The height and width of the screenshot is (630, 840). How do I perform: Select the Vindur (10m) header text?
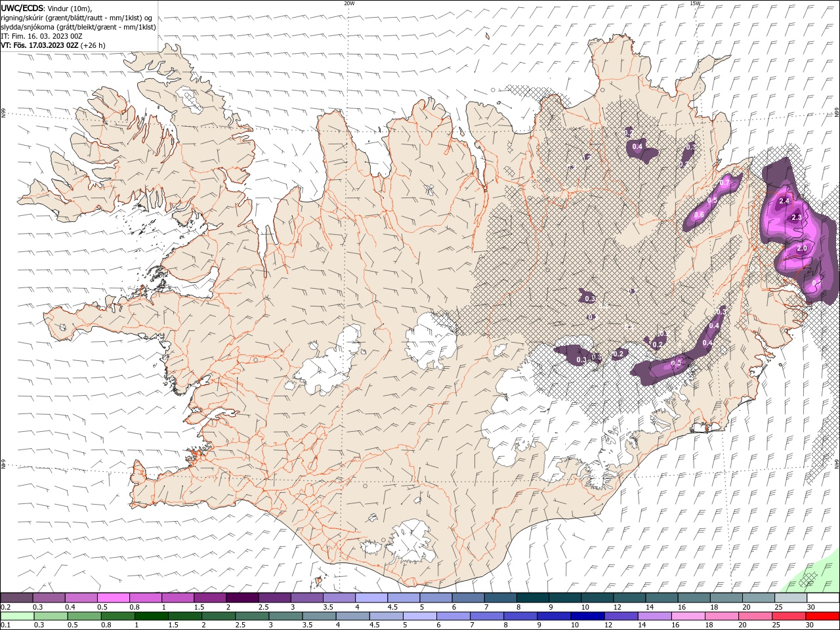70,8
